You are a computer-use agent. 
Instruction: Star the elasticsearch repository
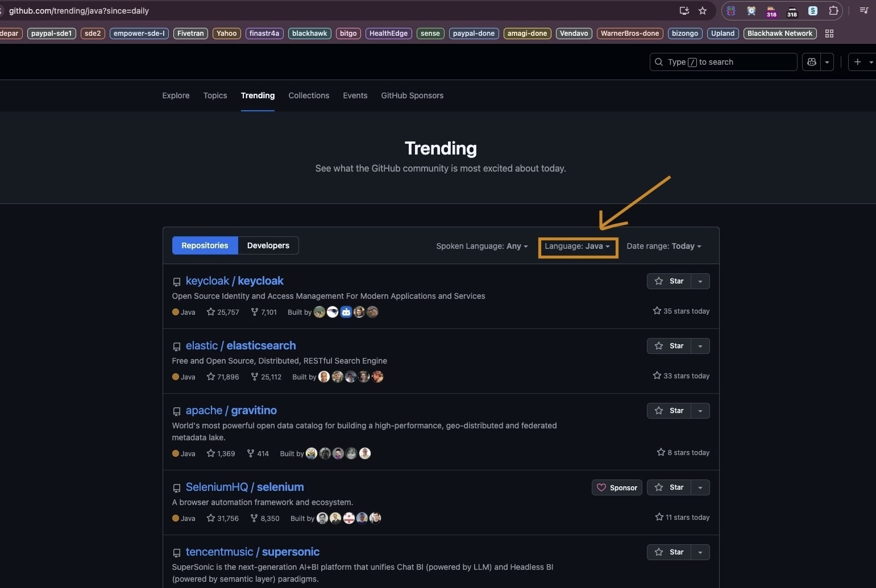(x=669, y=346)
